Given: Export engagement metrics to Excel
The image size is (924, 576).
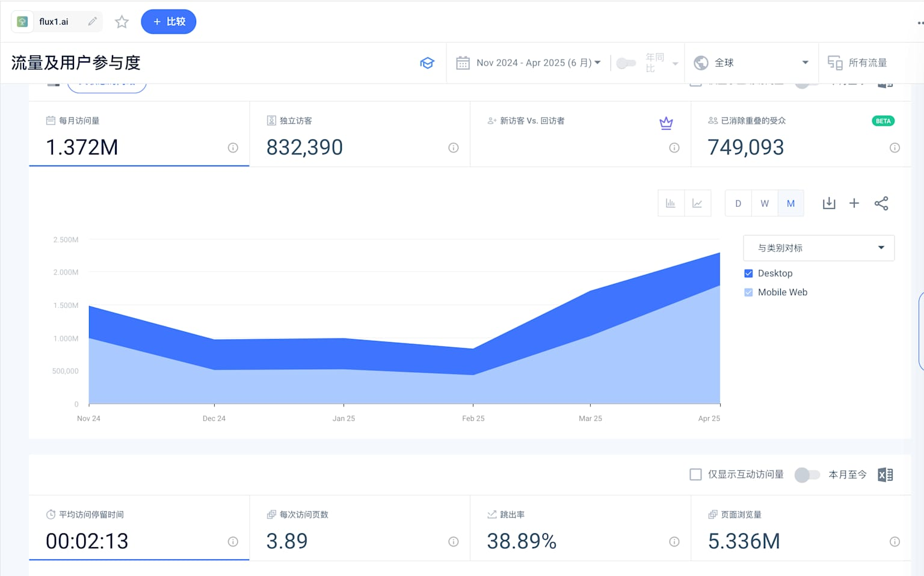Looking at the screenshot, I should point(885,475).
